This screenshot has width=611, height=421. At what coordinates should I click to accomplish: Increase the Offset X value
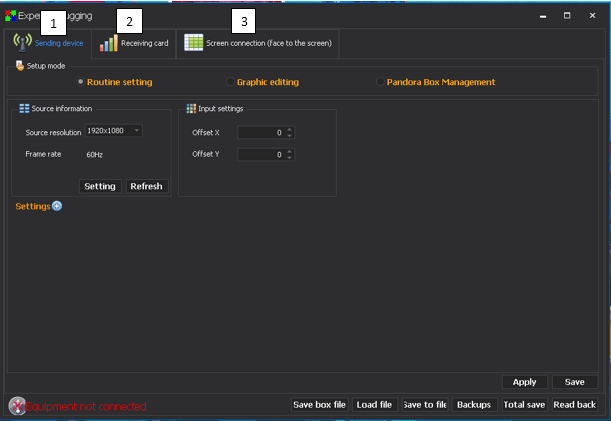290,129
